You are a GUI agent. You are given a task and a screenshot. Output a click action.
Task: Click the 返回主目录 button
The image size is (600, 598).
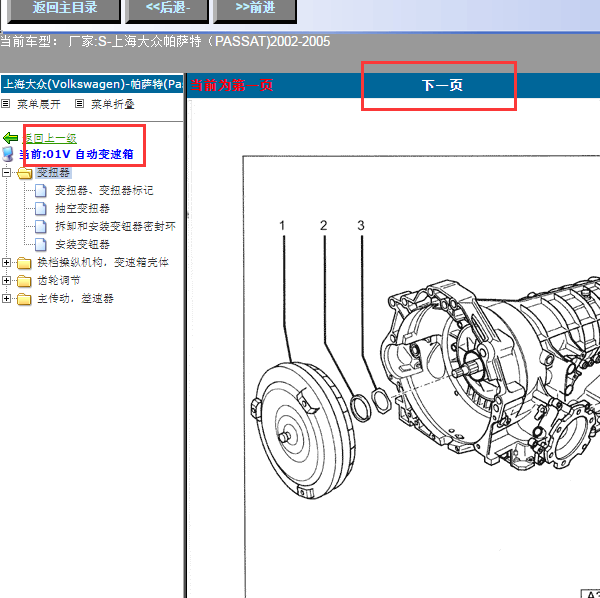click(64, 10)
